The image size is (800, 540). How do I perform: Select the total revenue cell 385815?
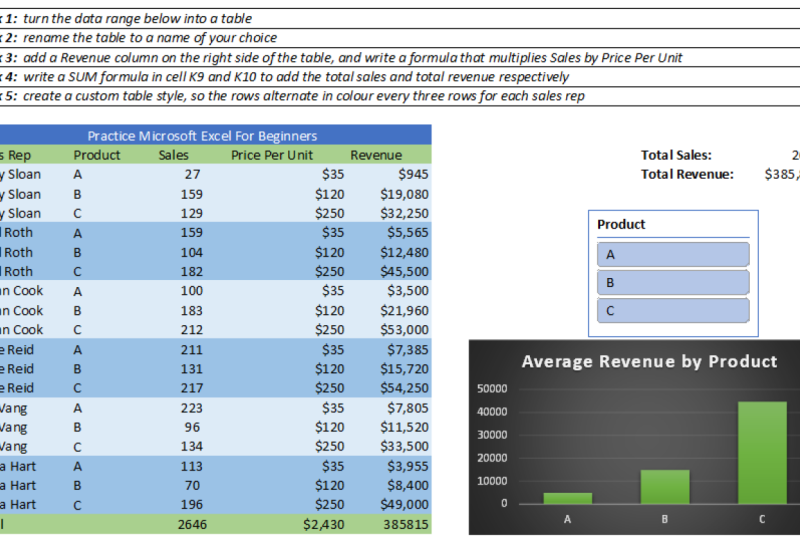click(406, 525)
